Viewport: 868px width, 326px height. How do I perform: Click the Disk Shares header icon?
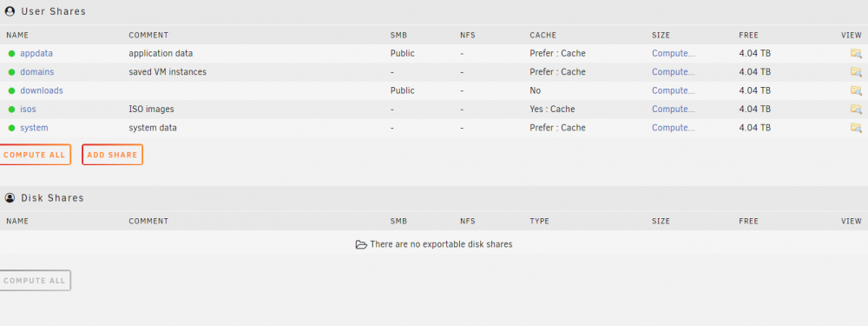tap(10, 198)
